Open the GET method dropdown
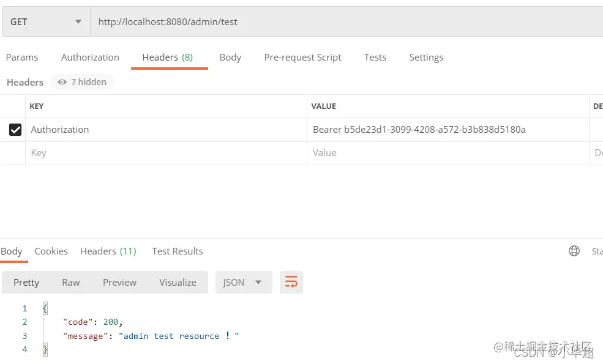The height and width of the screenshot is (364, 603). [x=46, y=22]
